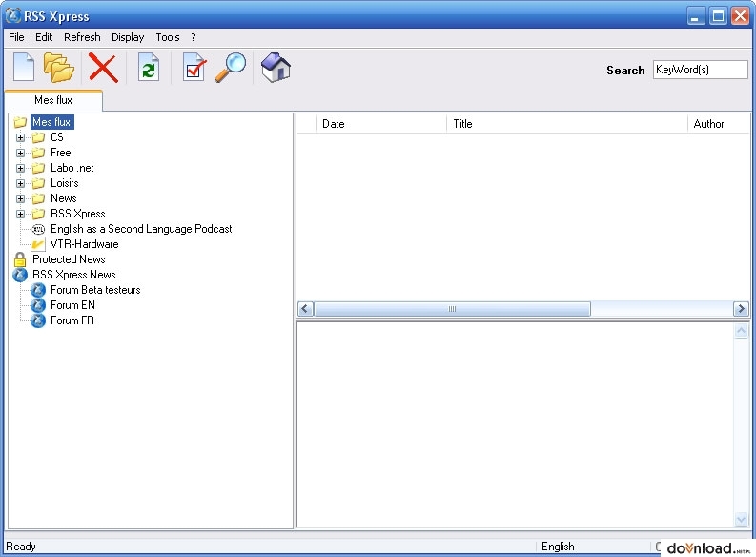Click the green arrows refresh icon

[x=149, y=67]
